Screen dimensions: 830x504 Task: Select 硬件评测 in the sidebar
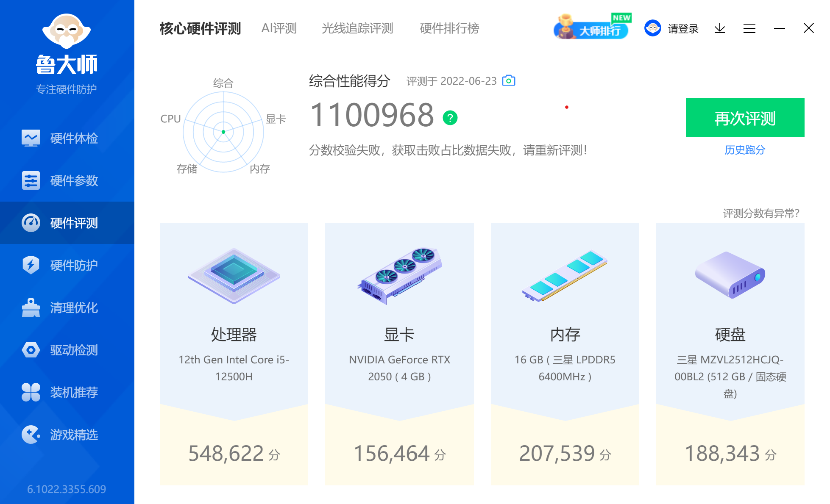[67, 223]
